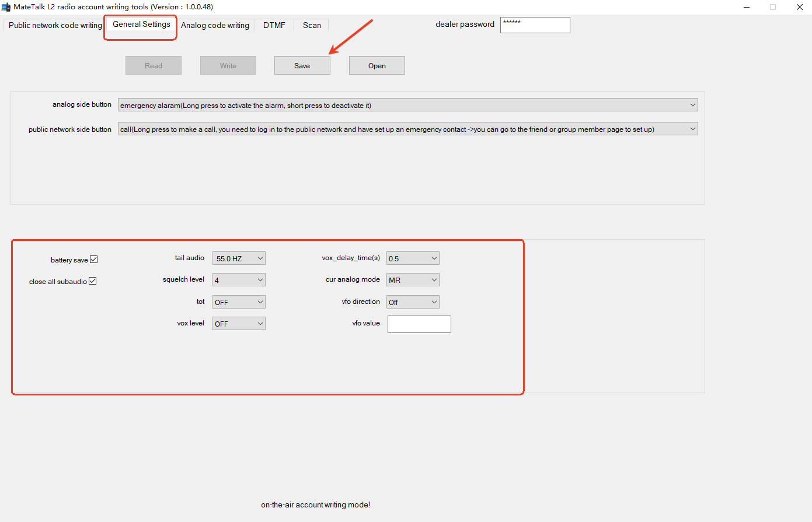Select the Analog code writing tab
This screenshot has height=522, width=812.
pos(215,24)
